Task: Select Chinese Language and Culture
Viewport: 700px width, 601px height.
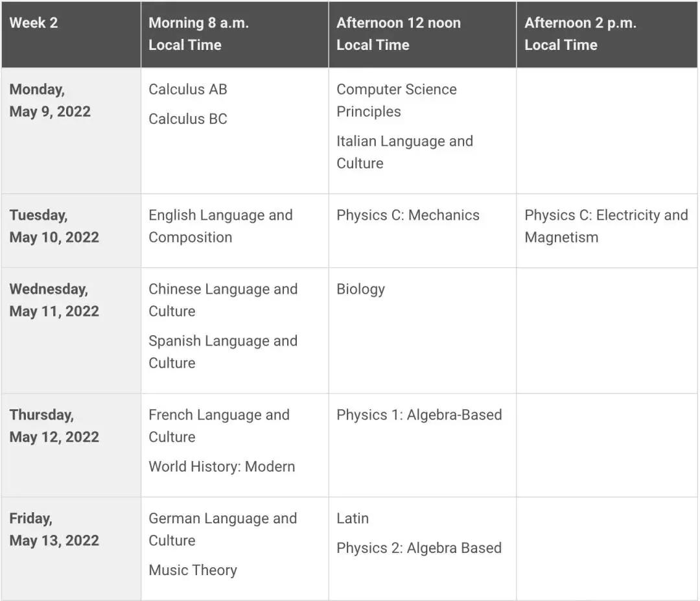Action: coord(222,300)
